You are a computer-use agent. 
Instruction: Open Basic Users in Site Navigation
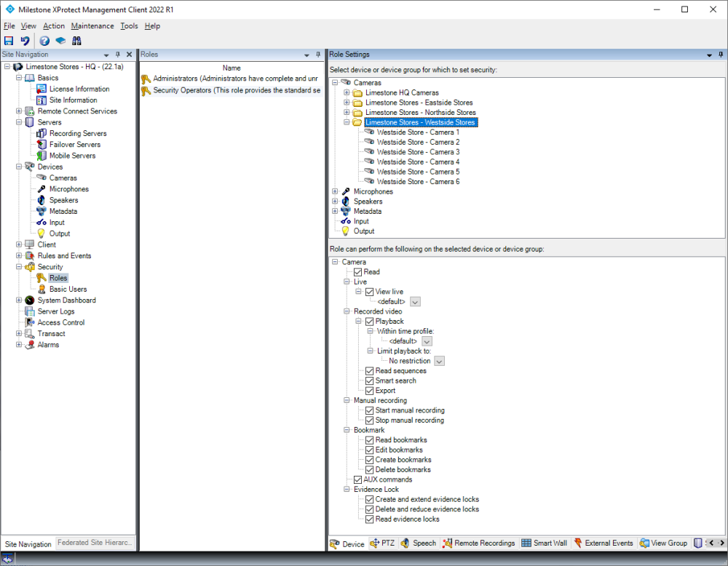pos(68,290)
